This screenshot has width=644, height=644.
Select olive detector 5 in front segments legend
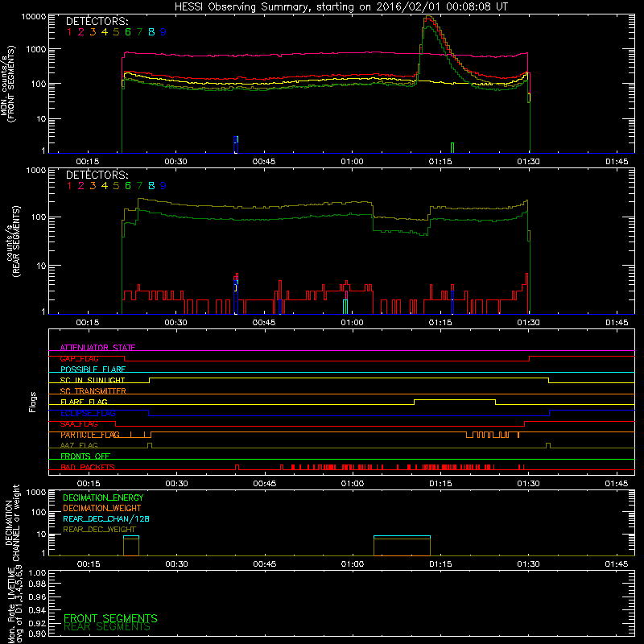click(116, 32)
